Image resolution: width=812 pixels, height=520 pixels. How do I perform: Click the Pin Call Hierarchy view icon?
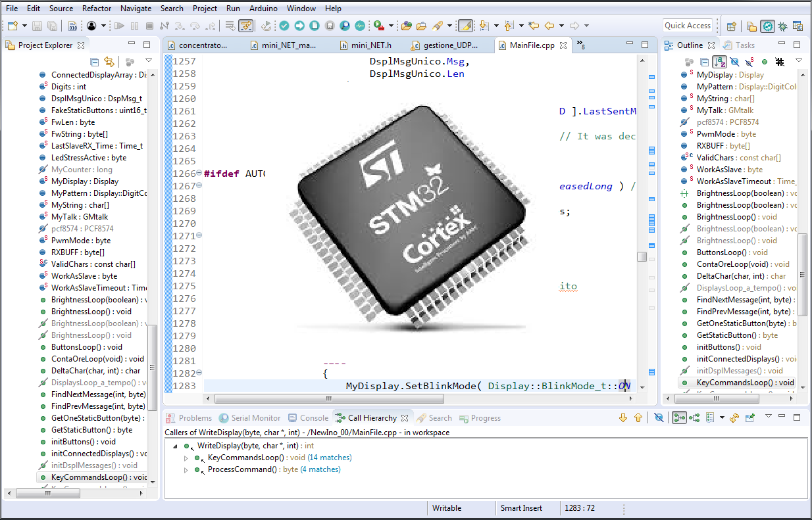click(x=749, y=417)
